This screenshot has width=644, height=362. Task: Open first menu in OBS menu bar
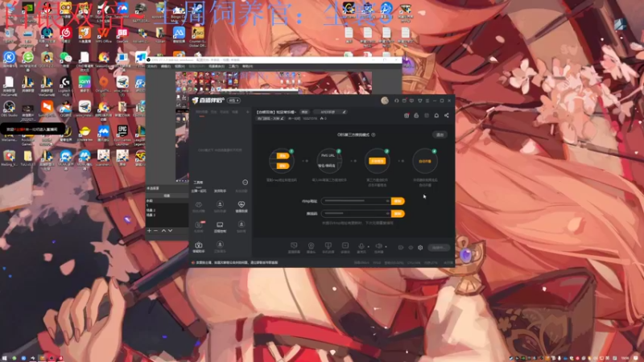[x=152, y=66]
